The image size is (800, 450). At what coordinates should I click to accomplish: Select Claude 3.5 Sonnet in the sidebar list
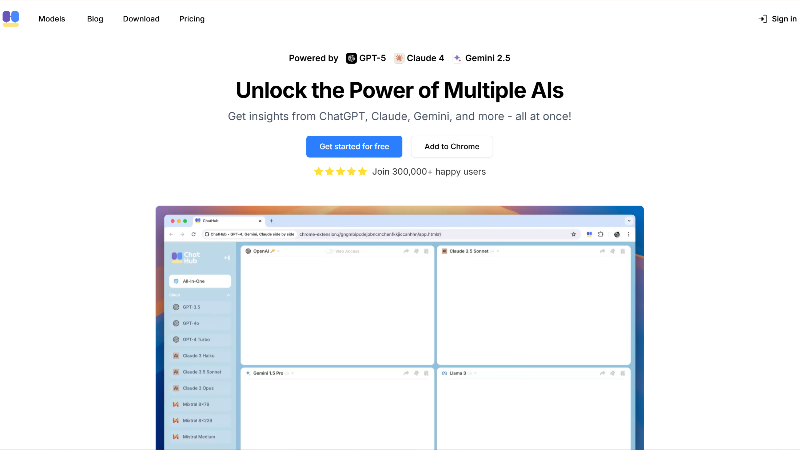pyautogui.click(x=200, y=372)
